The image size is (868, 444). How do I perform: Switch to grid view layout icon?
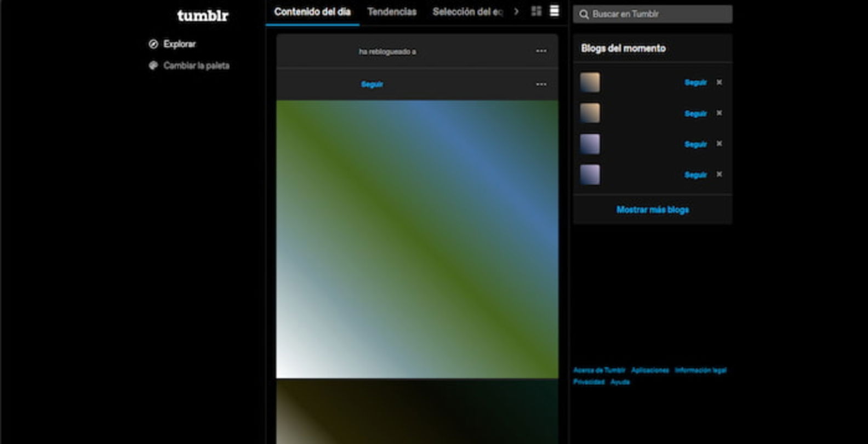(536, 11)
